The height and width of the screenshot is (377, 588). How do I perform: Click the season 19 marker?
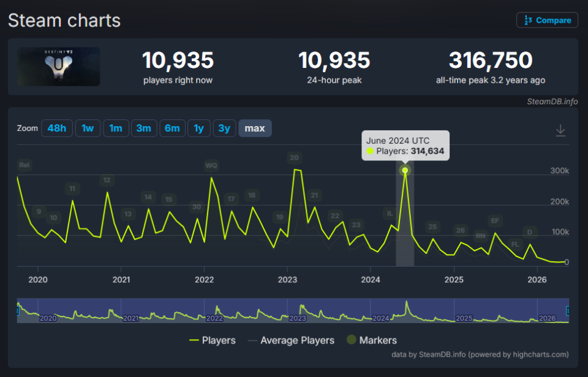click(280, 217)
